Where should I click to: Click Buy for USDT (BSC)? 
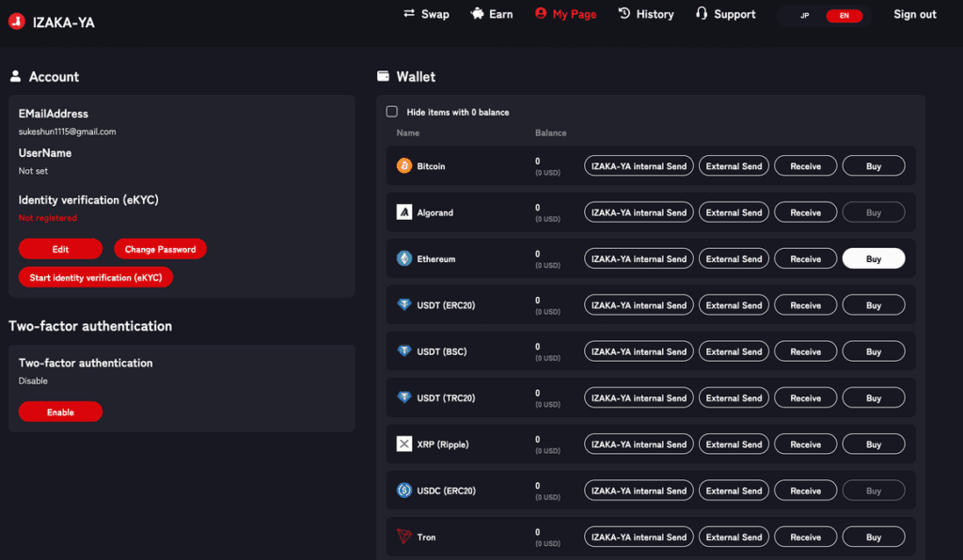tap(874, 351)
